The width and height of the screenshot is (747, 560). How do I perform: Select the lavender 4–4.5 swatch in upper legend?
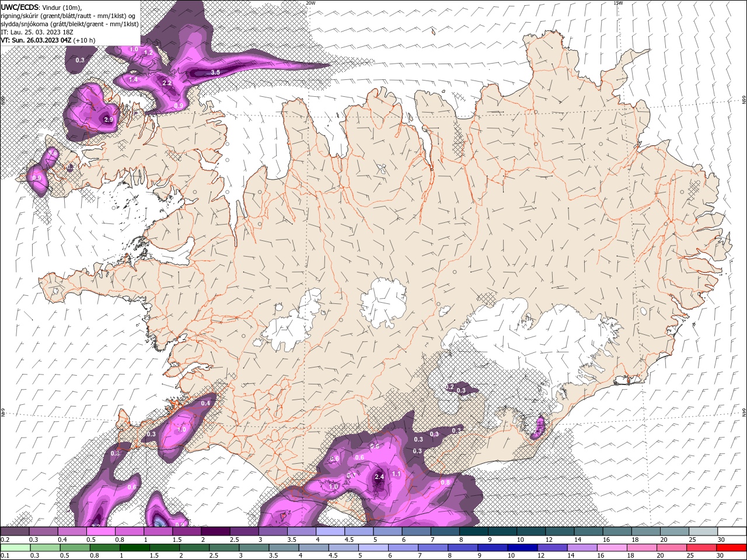point(330,531)
